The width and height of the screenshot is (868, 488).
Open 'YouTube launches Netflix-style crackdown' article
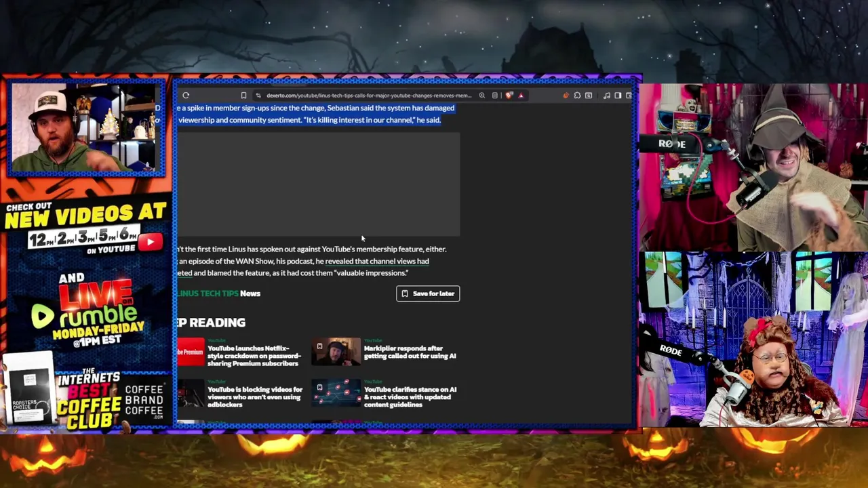coord(254,356)
